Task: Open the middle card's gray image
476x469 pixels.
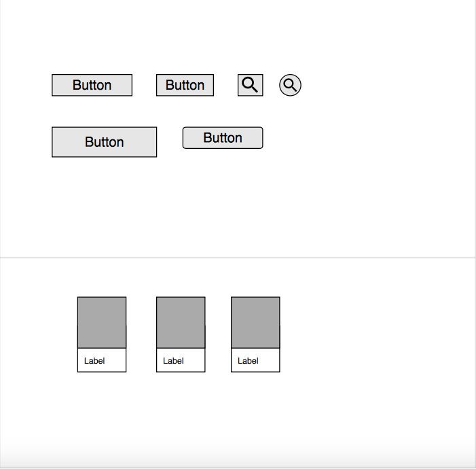Action: [181, 322]
